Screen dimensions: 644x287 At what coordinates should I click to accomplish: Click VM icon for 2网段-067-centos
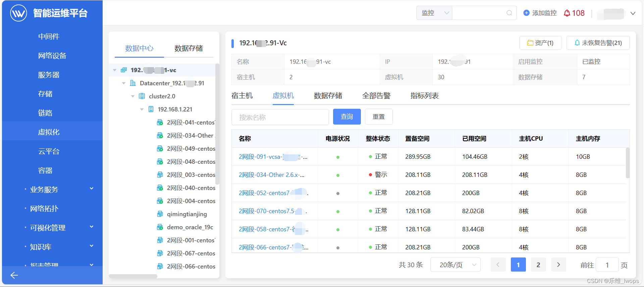click(160, 253)
